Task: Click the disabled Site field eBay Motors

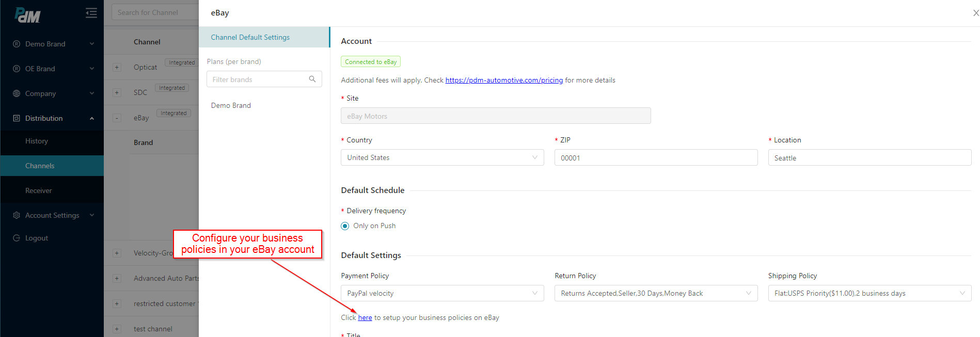Action: point(496,116)
